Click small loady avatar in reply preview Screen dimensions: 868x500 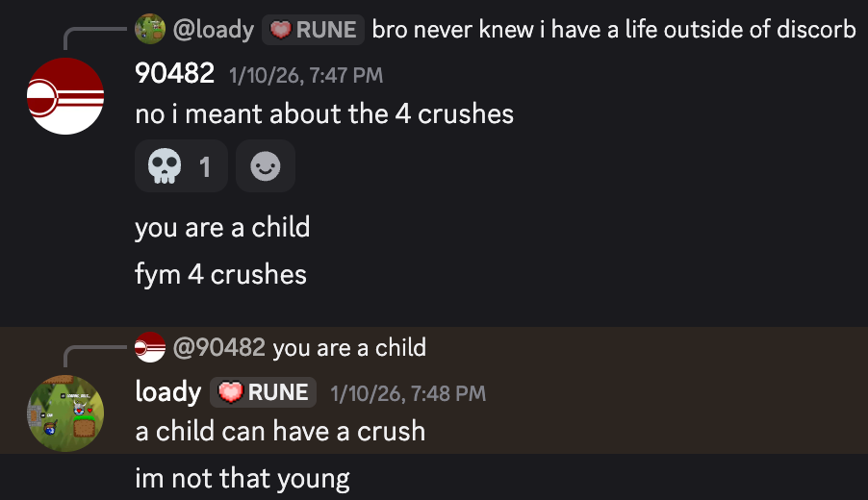click(150, 30)
